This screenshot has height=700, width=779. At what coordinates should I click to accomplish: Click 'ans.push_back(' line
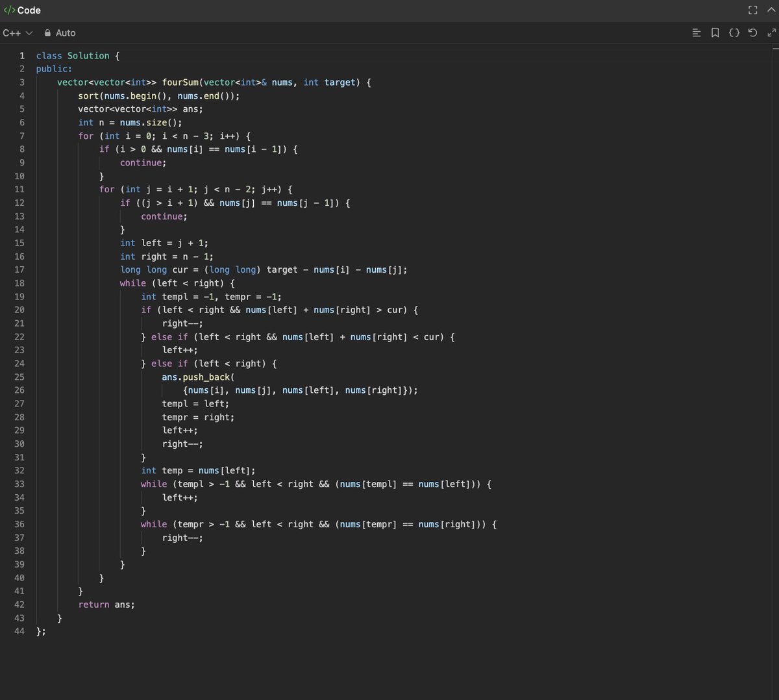pyautogui.click(x=198, y=377)
